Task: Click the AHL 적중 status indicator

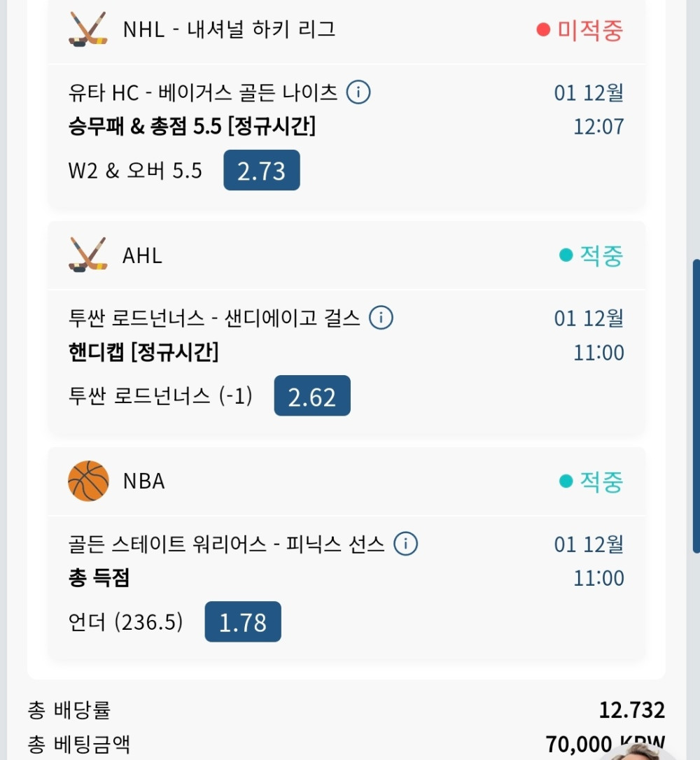Action: point(591,255)
